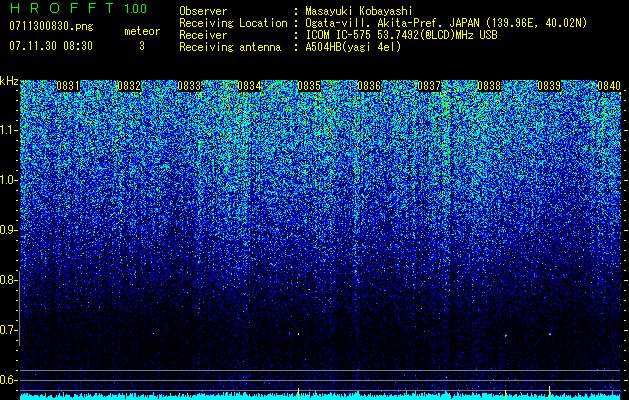Click the 'Receiving Location' field label

(233, 23)
